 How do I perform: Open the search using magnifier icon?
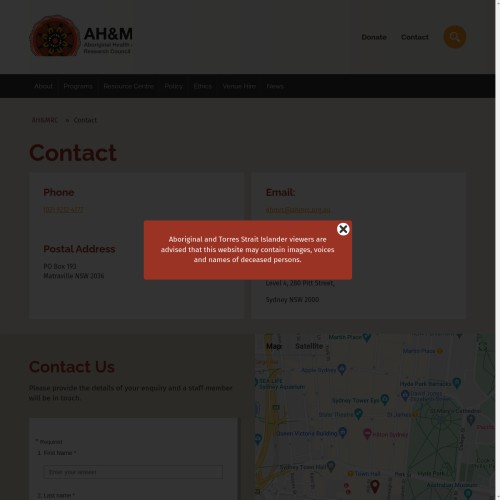click(x=454, y=37)
